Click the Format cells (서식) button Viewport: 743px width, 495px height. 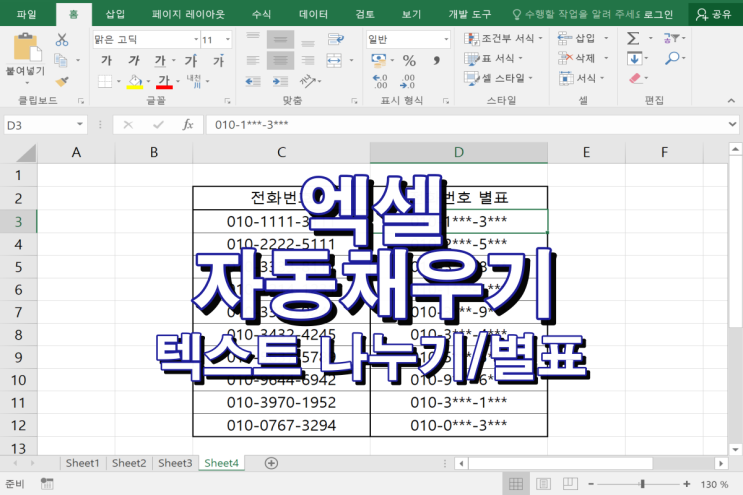581,78
